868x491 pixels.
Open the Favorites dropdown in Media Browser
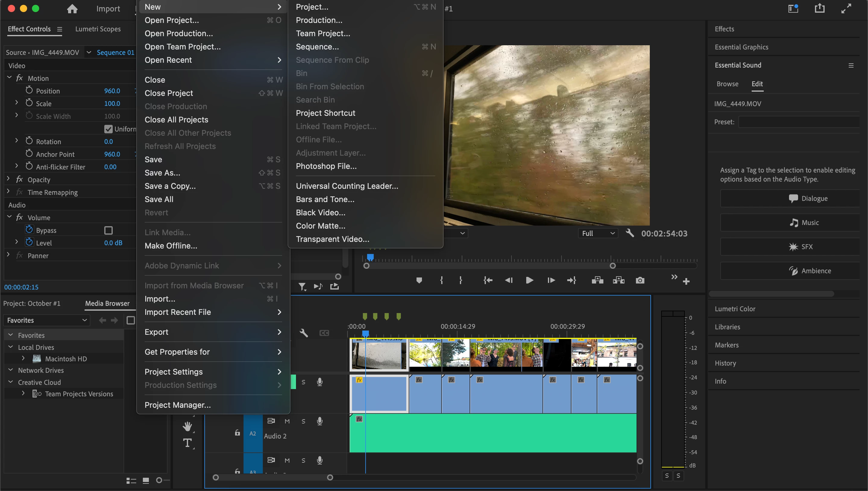[46, 320]
